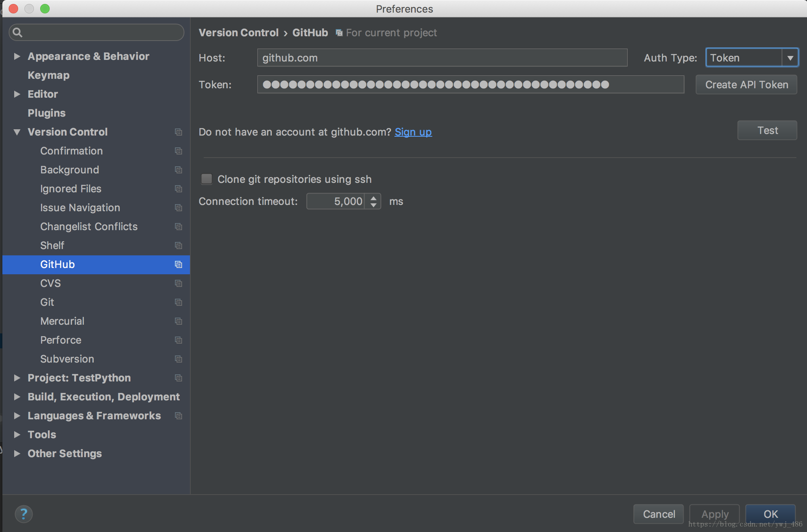Enable Clone git repositories using ssh
807x532 pixels.
click(x=206, y=179)
